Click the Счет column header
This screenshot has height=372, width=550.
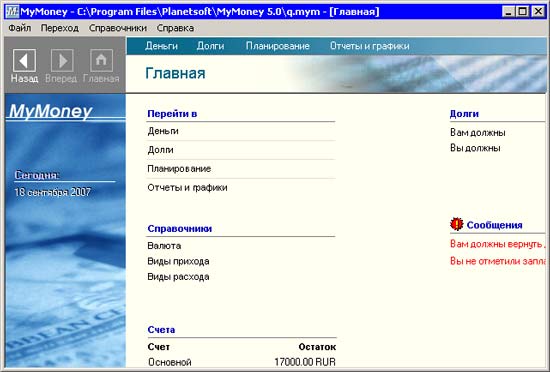[x=159, y=347]
